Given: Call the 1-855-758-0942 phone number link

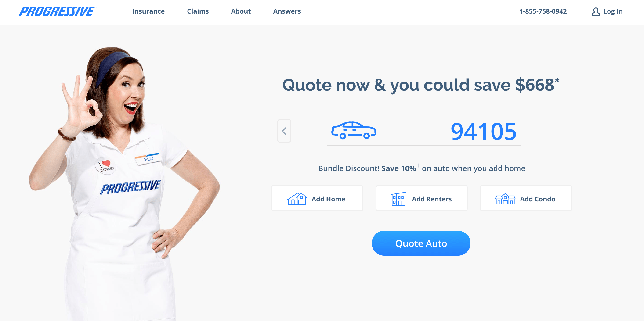Looking at the screenshot, I should [x=543, y=11].
